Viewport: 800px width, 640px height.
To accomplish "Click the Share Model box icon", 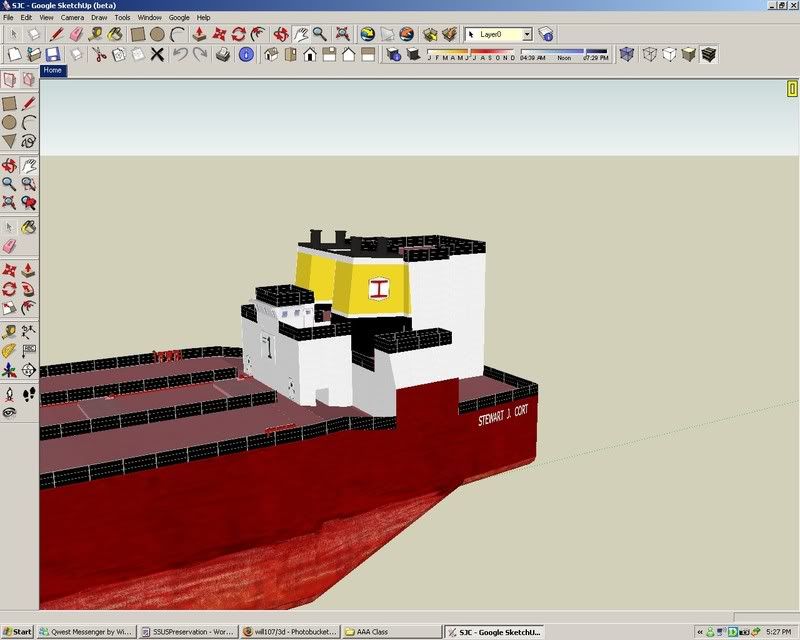I will tap(449, 34).
